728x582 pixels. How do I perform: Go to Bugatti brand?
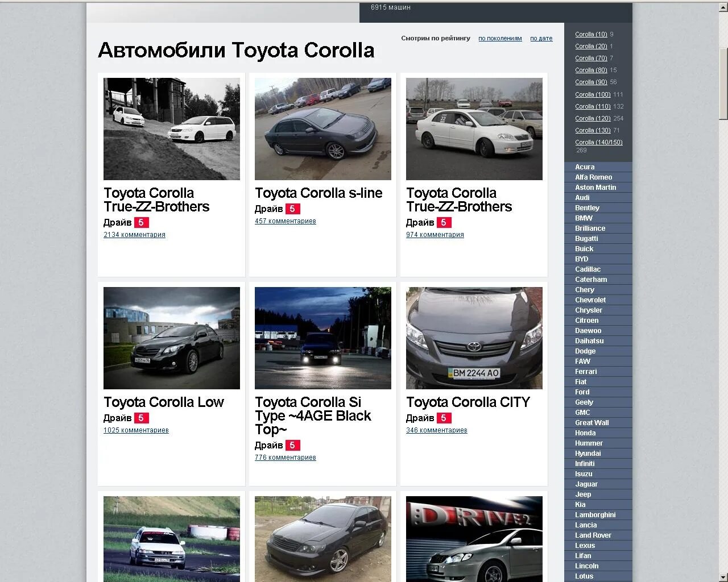[586, 239]
